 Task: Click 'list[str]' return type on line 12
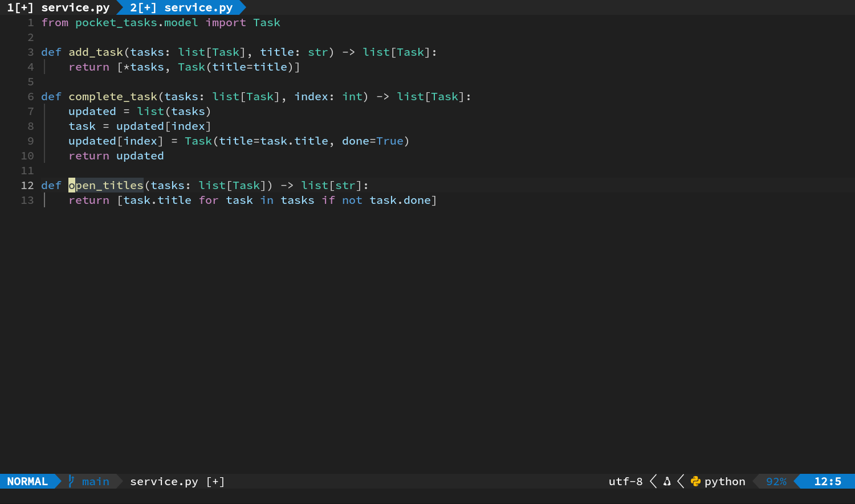coord(332,185)
